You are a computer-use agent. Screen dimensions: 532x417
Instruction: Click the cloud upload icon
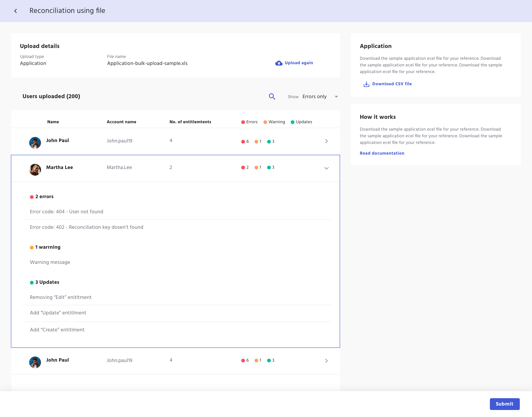tap(279, 63)
